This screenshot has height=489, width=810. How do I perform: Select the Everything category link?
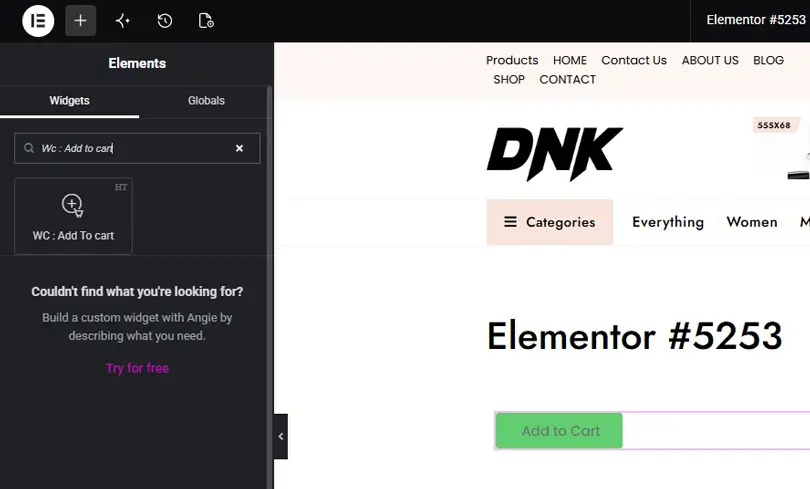click(x=668, y=222)
